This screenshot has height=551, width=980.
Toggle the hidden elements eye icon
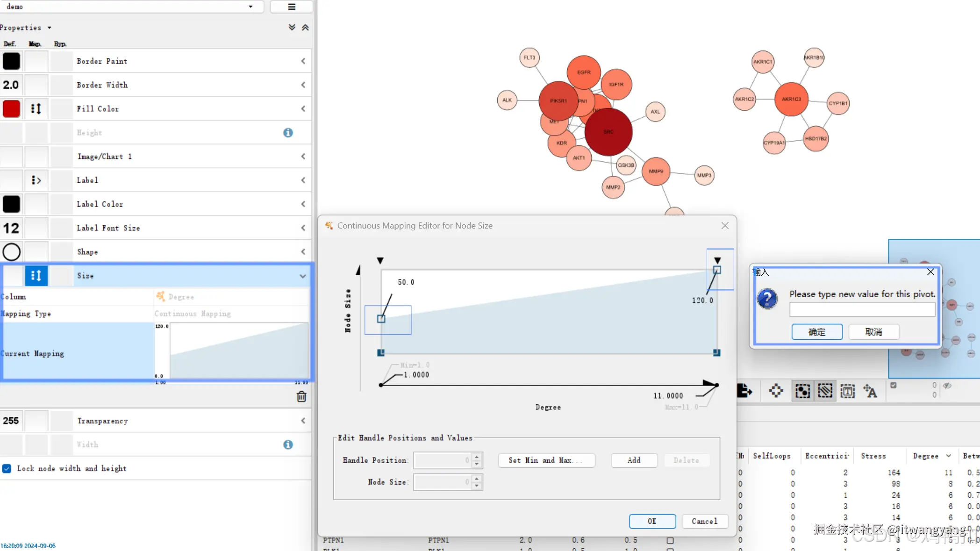pos(947,386)
